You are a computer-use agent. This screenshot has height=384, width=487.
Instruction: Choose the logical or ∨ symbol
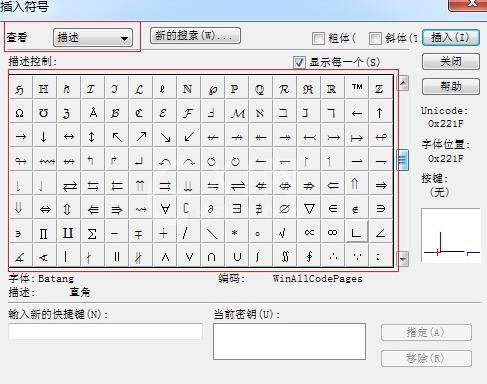tap(189, 256)
